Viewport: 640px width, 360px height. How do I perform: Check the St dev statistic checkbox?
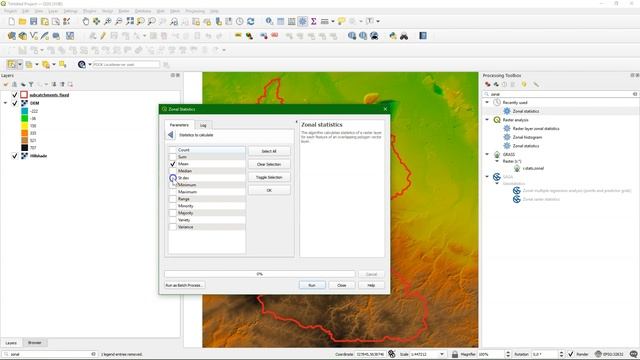[173, 178]
